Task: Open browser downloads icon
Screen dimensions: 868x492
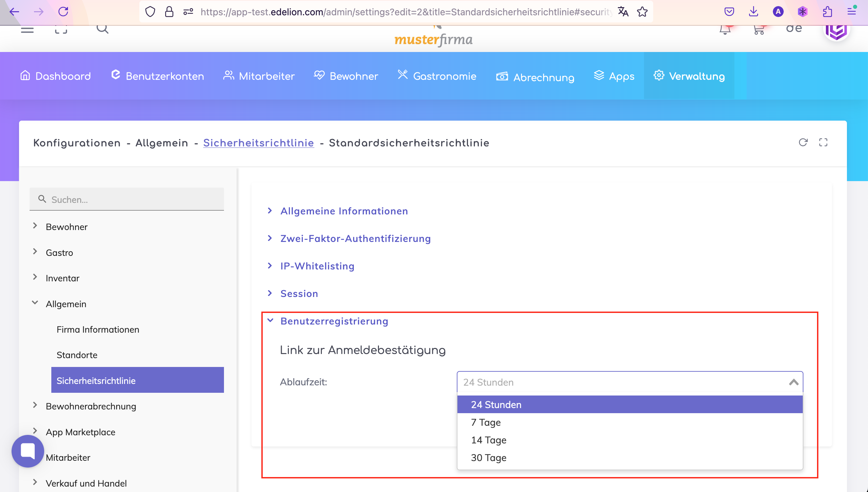Action: tap(753, 12)
